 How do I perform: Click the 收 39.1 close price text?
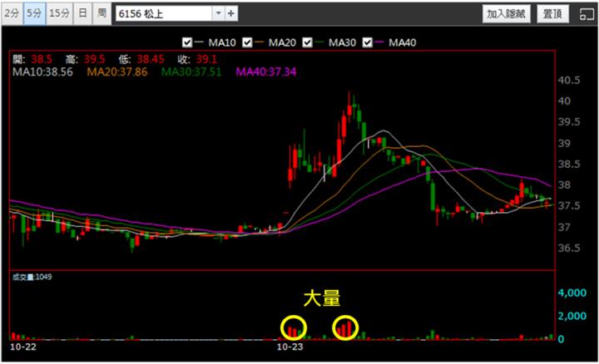197,59
